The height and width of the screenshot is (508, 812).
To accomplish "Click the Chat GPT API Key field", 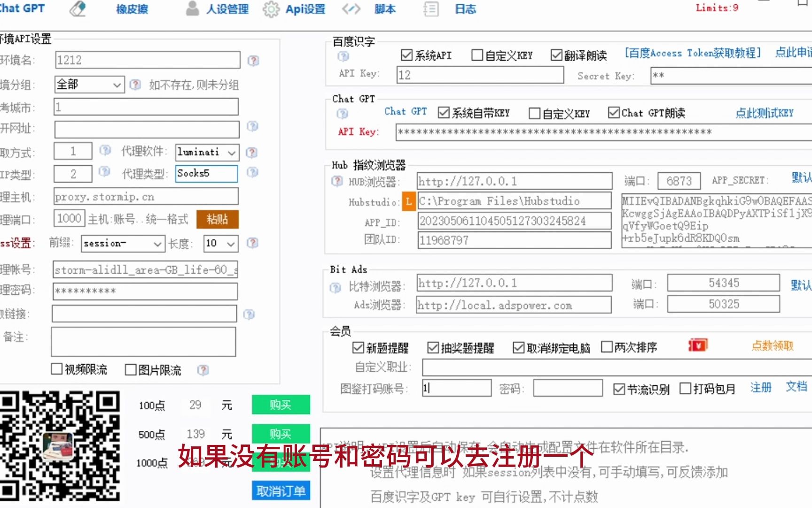I will (604, 132).
